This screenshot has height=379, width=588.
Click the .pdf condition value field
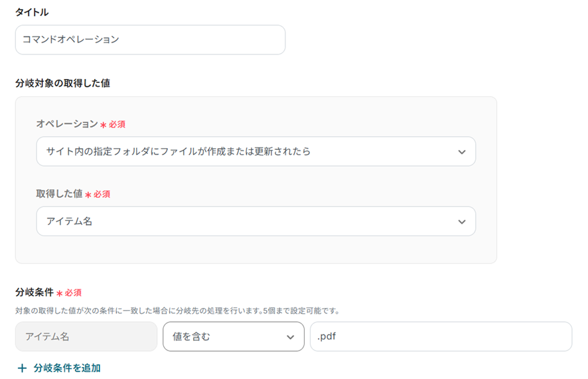click(440, 337)
